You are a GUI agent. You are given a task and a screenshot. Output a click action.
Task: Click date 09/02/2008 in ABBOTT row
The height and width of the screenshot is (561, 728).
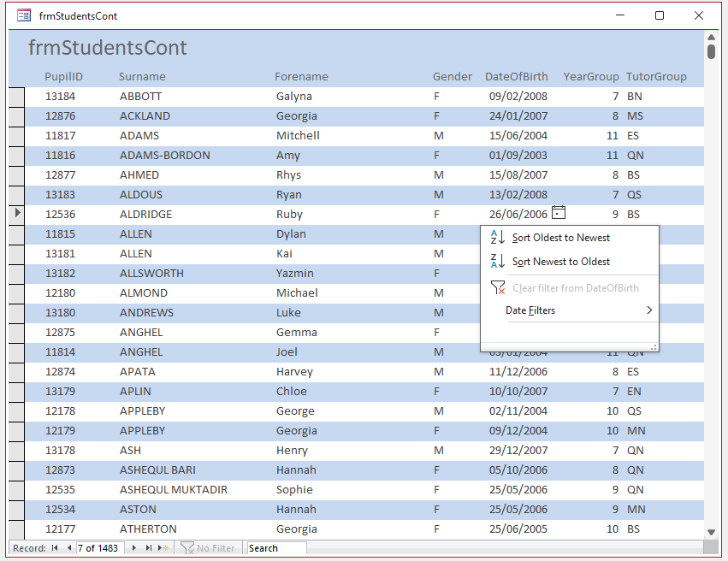[x=518, y=97]
